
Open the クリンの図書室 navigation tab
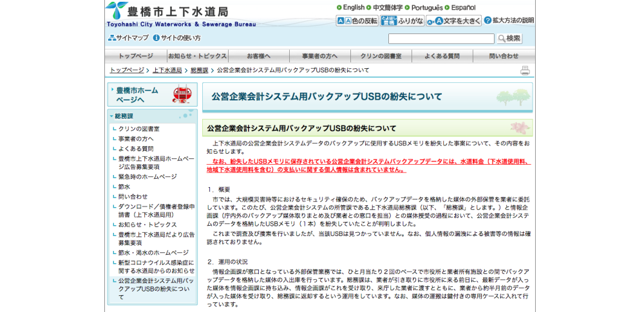(381, 56)
